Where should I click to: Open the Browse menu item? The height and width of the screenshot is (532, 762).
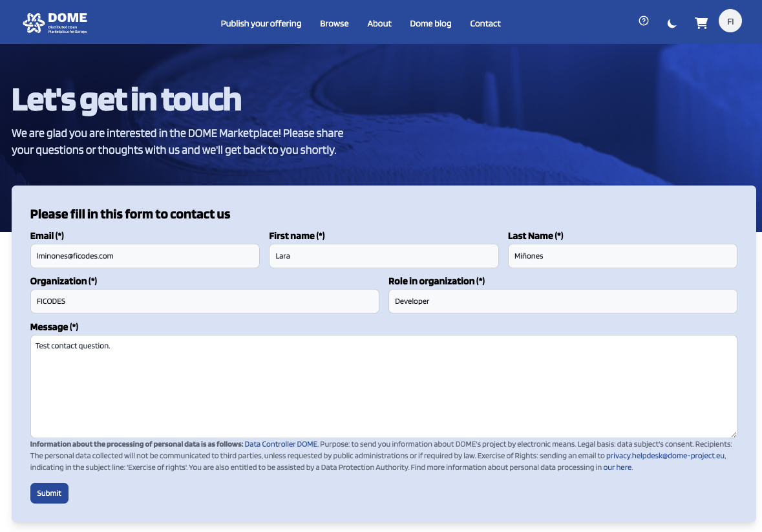point(334,23)
